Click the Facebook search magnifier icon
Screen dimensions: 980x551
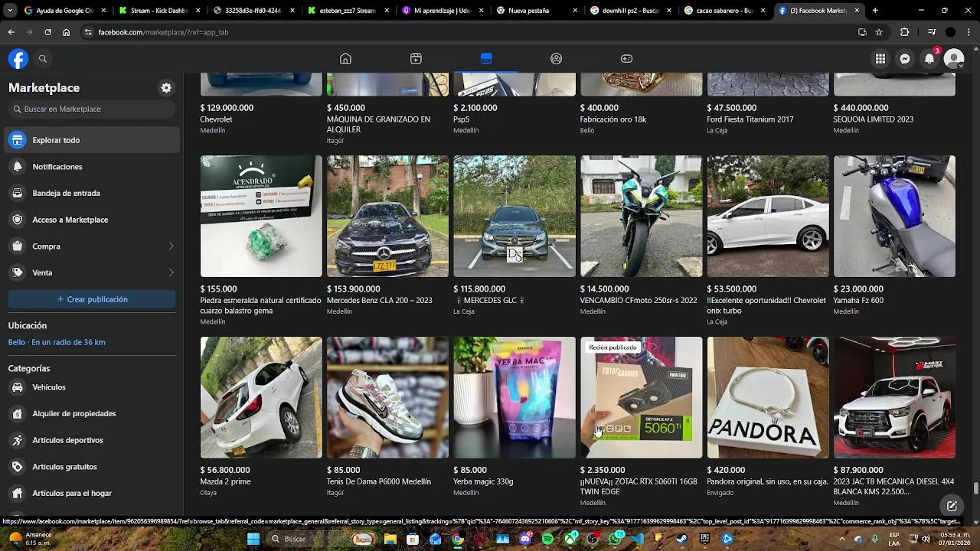click(x=43, y=59)
